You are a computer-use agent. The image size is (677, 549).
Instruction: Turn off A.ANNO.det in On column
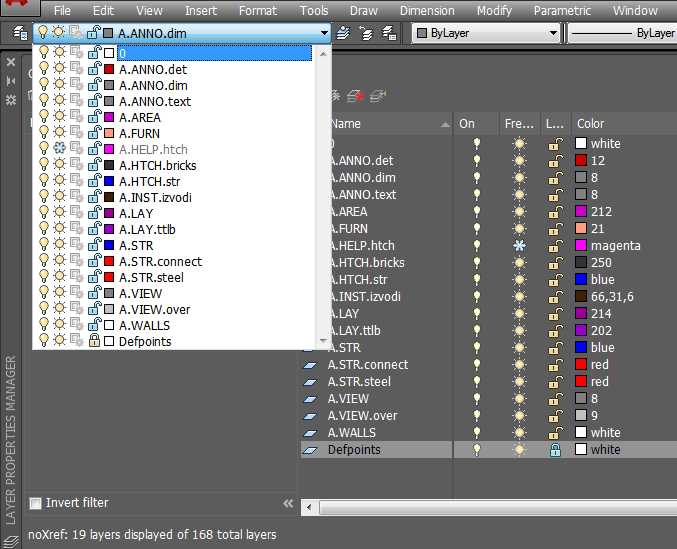(x=477, y=161)
